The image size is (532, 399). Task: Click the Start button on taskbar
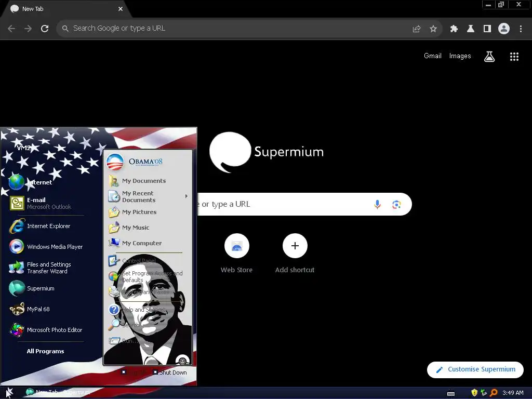9,393
